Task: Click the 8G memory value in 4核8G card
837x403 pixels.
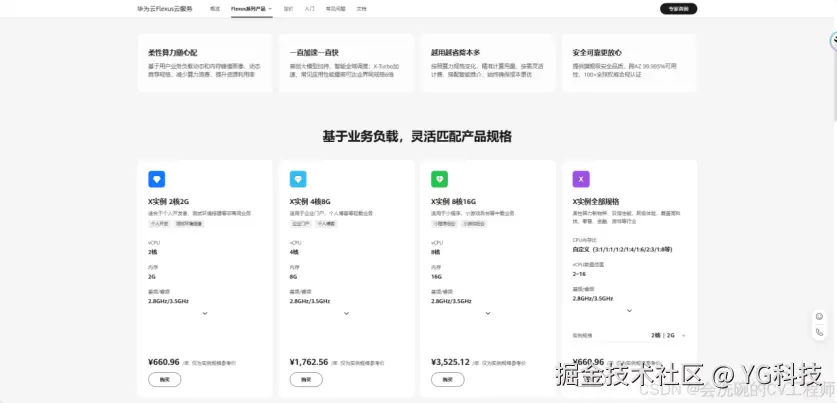Action: [293, 277]
